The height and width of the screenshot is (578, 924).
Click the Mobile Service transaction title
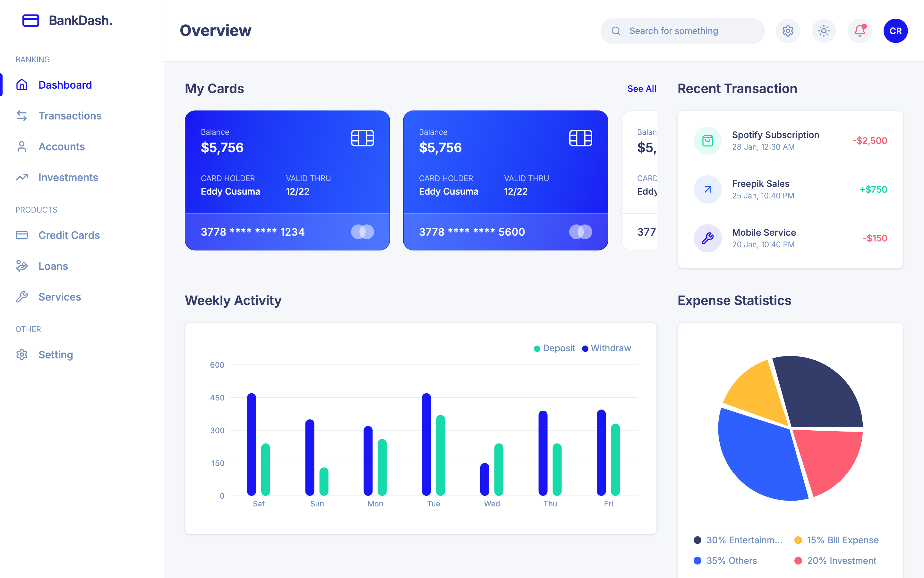click(x=764, y=232)
